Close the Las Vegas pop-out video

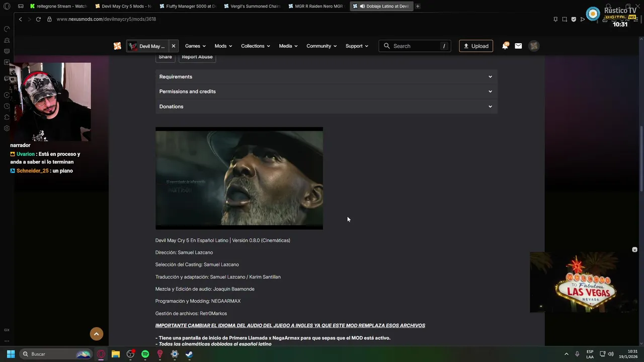coord(634,250)
